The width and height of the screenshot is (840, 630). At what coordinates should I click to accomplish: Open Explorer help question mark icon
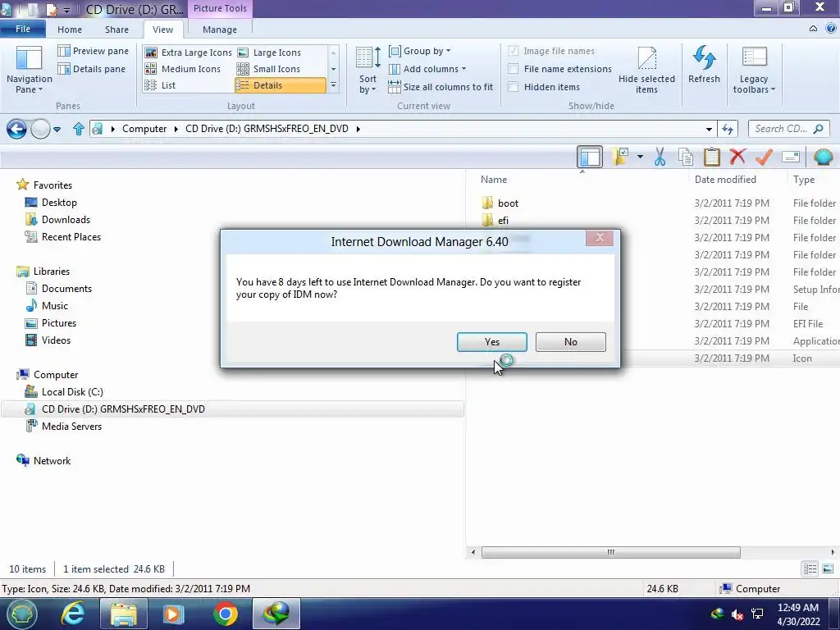[x=832, y=29]
